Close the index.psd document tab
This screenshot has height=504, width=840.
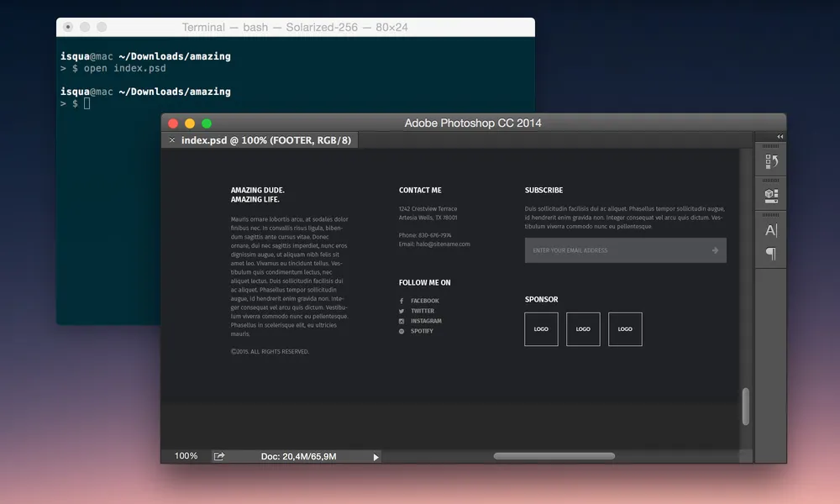click(172, 140)
